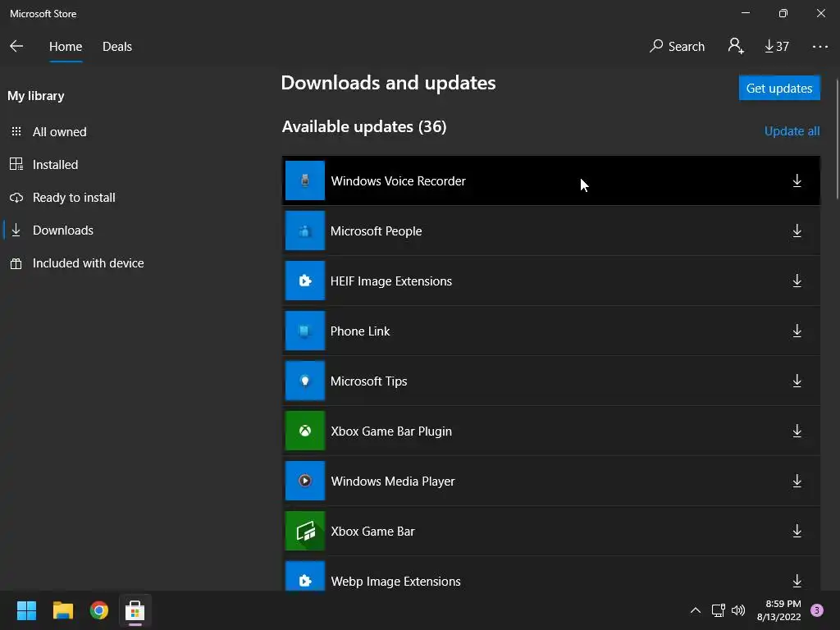The width and height of the screenshot is (840, 630).
Task: Click the Windows Voice Recorder name text
Action: tap(398, 181)
